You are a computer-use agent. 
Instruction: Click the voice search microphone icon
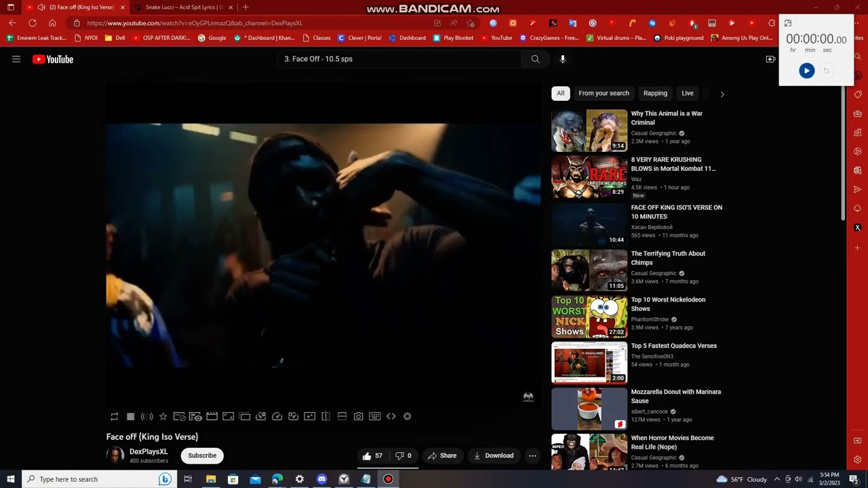pos(562,59)
